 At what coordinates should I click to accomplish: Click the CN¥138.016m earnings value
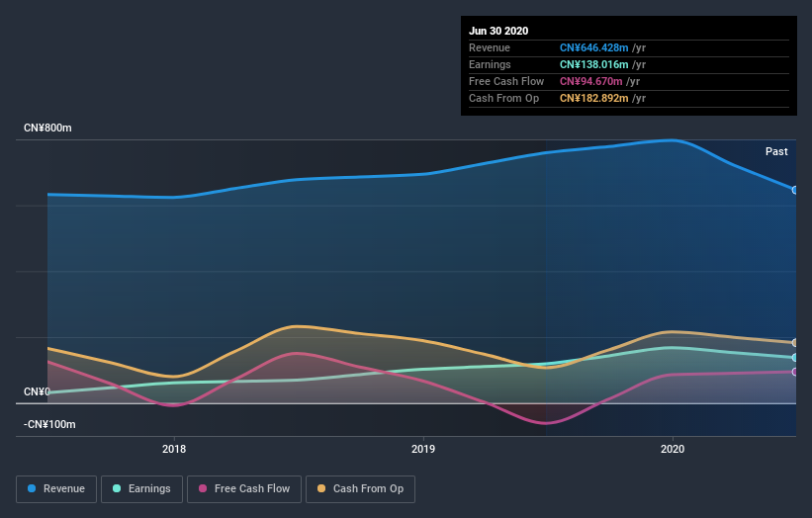click(594, 64)
